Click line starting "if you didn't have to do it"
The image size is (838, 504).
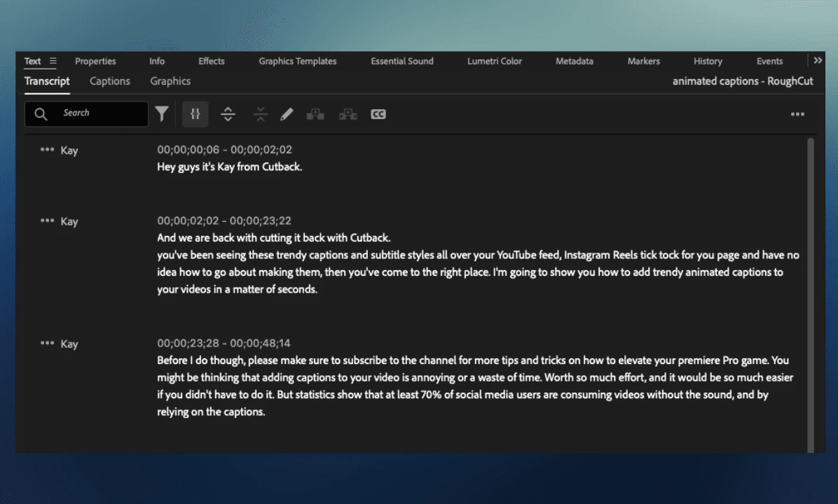point(463,394)
